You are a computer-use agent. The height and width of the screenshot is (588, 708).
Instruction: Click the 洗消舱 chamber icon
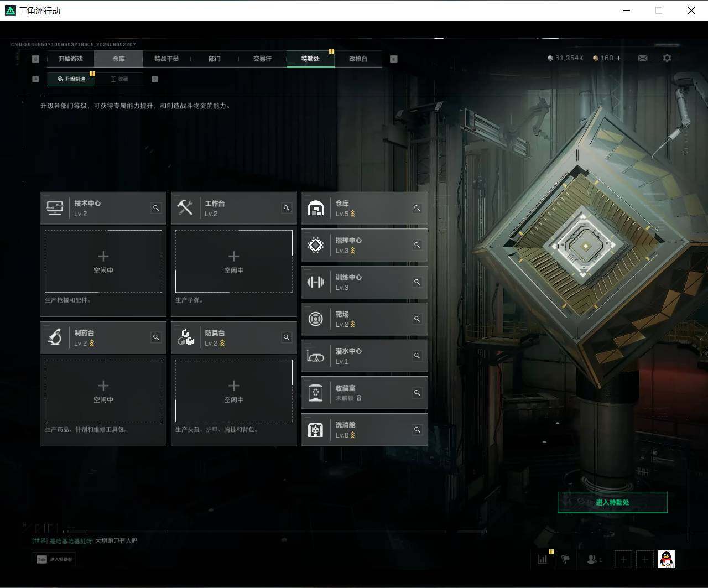[x=315, y=430]
